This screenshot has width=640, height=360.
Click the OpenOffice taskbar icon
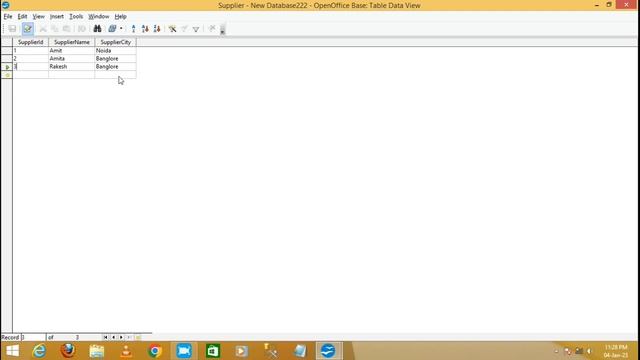point(329,351)
